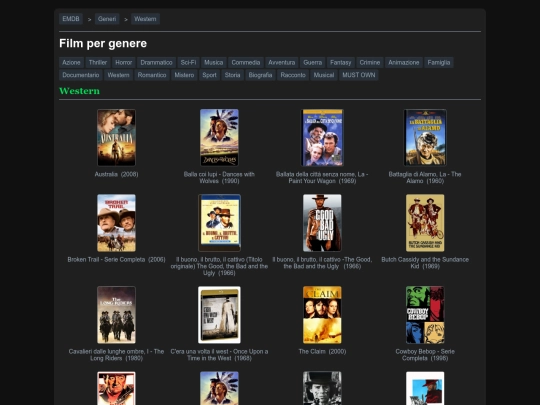The image size is (540, 405).
Task: Click Broken Trail - Serie Completa title
Action: pyautogui.click(x=116, y=259)
